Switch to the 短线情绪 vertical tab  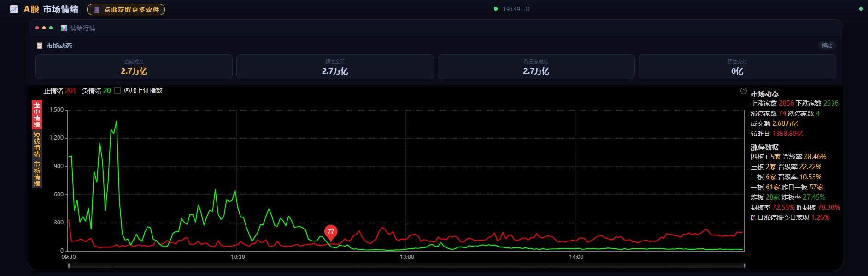click(37, 144)
